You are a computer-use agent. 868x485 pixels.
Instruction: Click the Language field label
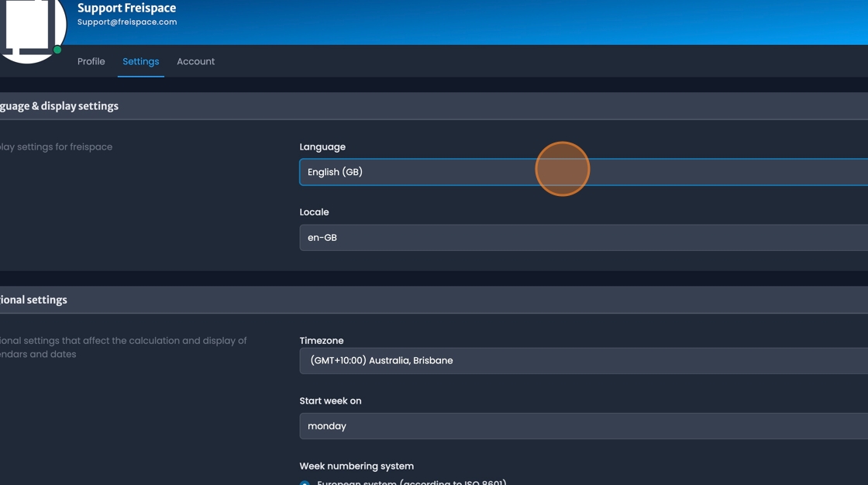pyautogui.click(x=322, y=146)
